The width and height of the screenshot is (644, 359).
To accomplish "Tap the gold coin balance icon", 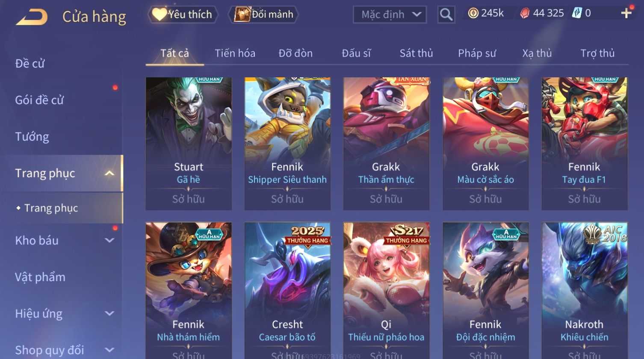I will 473,13.
